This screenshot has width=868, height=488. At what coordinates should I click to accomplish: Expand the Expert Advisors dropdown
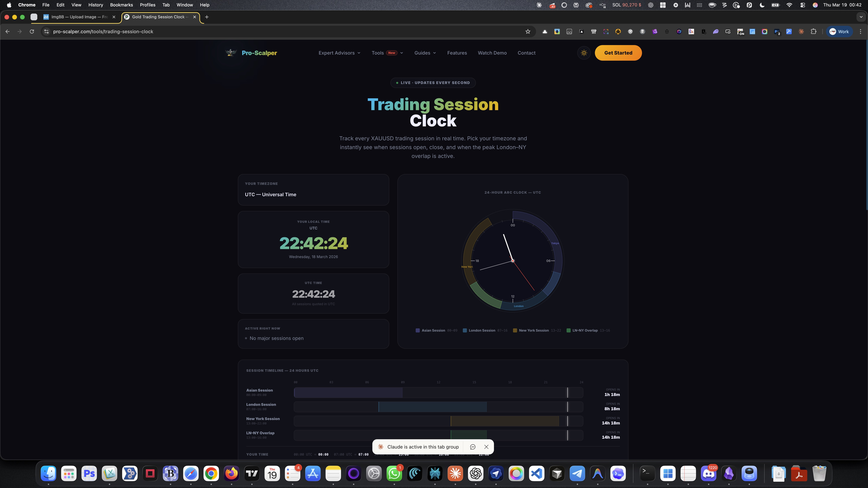pyautogui.click(x=339, y=53)
